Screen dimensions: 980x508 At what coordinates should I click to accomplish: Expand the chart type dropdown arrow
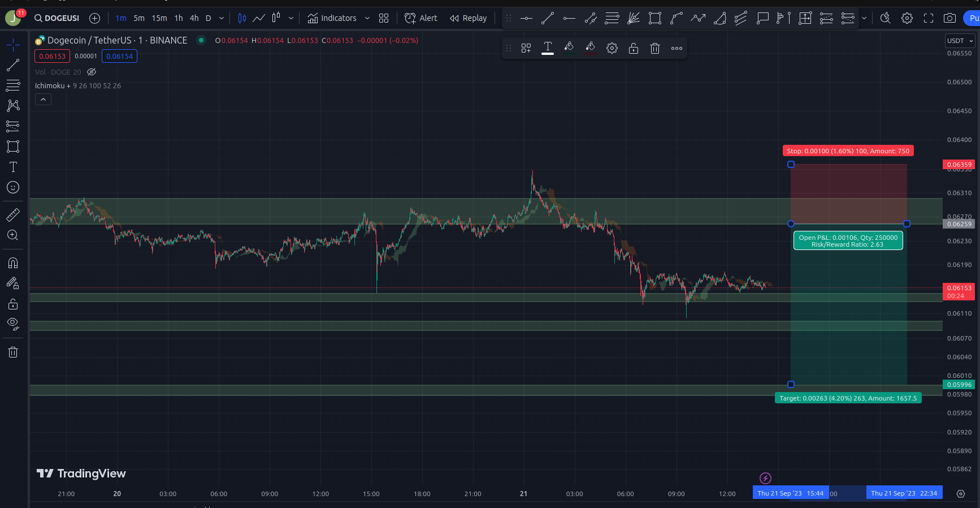point(291,18)
